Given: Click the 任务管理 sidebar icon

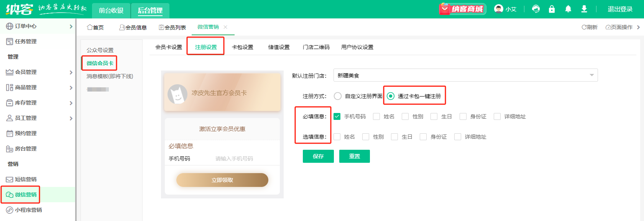Looking at the screenshot, I should (10, 41).
